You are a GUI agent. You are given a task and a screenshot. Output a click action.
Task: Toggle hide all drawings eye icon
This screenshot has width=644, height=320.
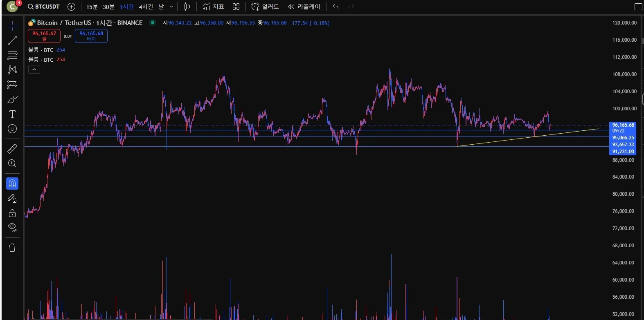(12, 228)
